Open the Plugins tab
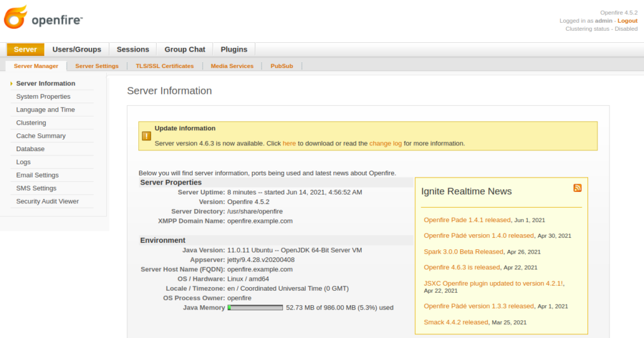The width and height of the screenshot is (644, 338). point(234,49)
